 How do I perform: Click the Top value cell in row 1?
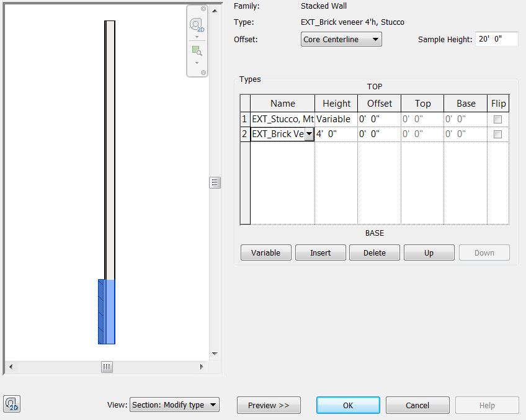tap(422, 119)
